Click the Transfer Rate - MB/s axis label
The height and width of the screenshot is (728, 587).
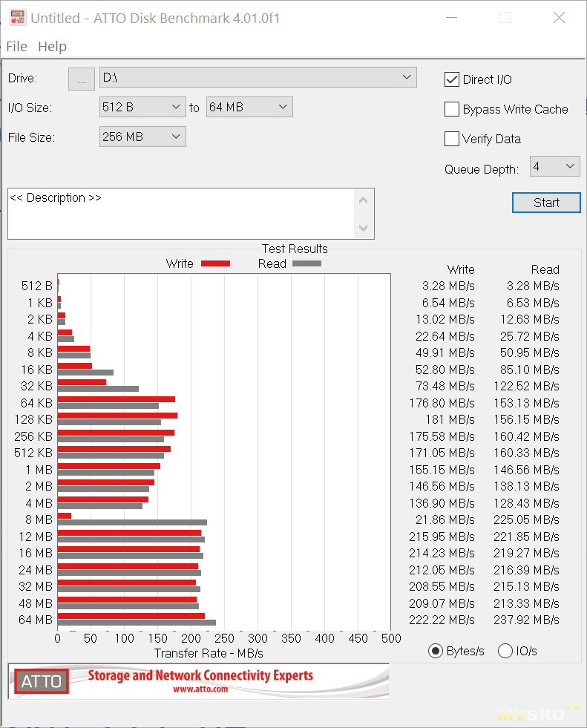209,654
